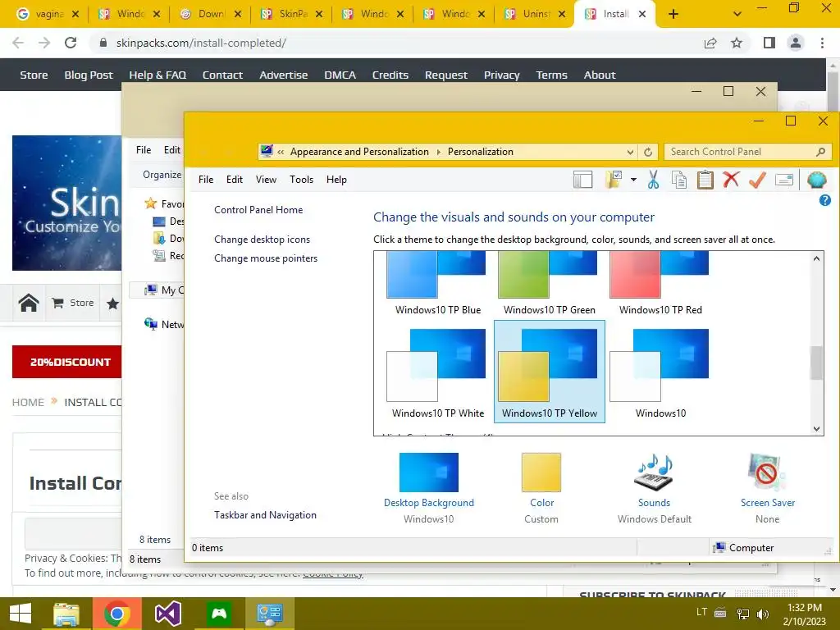Click the layout pane toolbar icon
Viewport: 840px width, 630px height.
(582, 180)
